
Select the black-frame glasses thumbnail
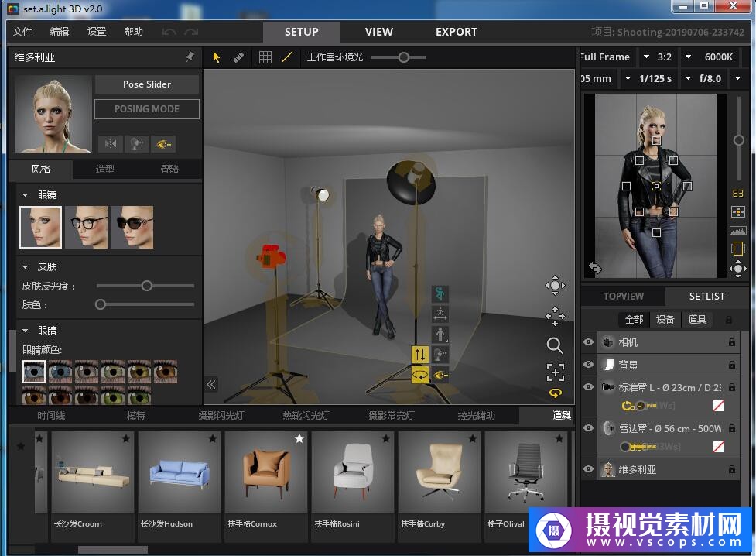[87, 228]
